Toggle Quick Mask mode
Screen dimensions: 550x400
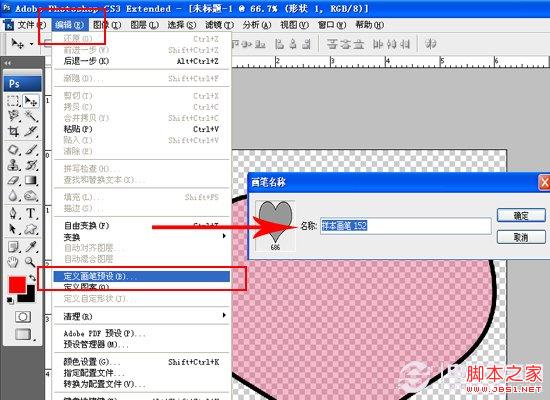coord(23,317)
